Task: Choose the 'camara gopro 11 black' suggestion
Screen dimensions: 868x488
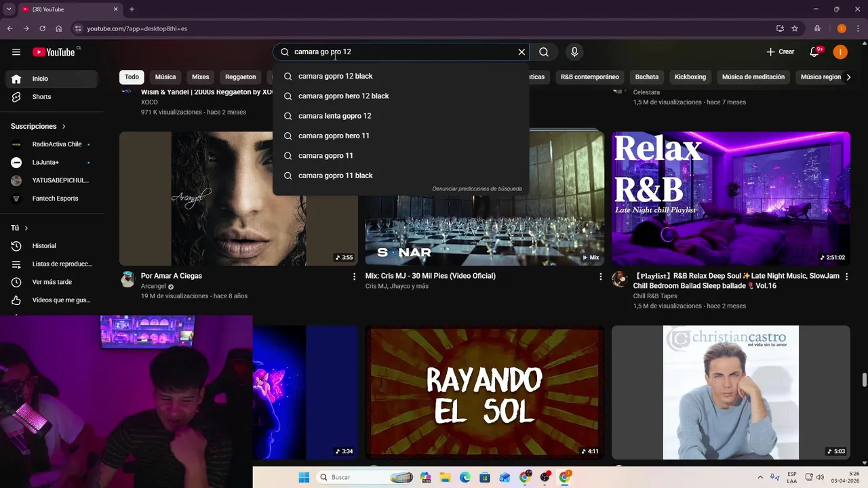Action: pyautogui.click(x=401, y=176)
